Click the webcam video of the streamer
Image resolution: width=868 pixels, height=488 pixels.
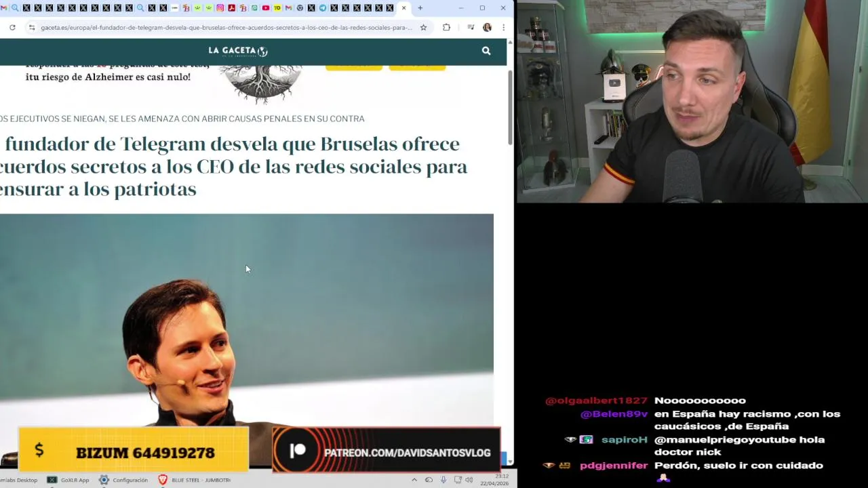click(692, 102)
